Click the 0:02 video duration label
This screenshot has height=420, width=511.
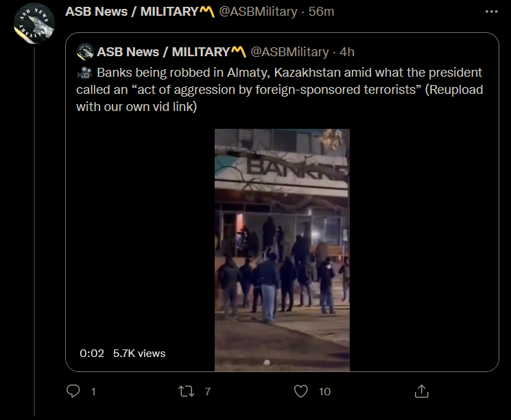[92, 354]
